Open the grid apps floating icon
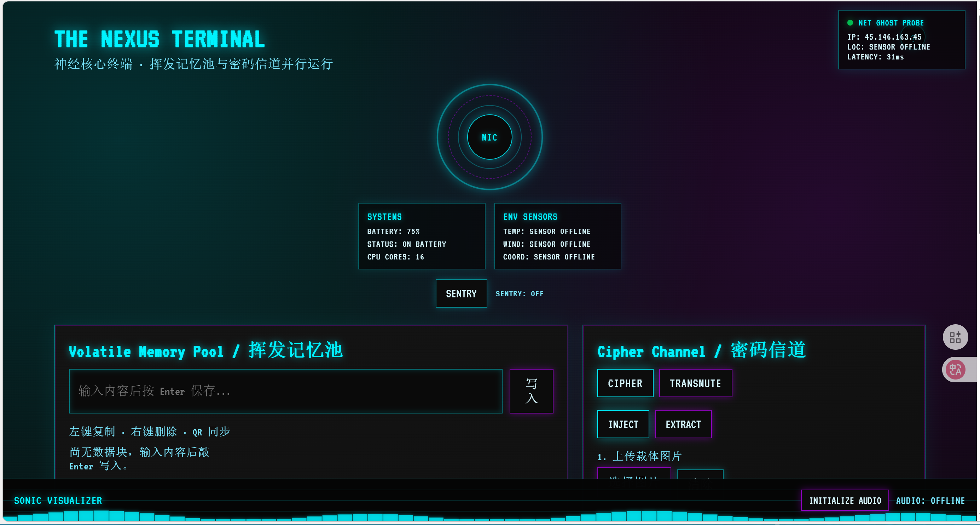Screen dimensions: 980x525 coord(955,337)
